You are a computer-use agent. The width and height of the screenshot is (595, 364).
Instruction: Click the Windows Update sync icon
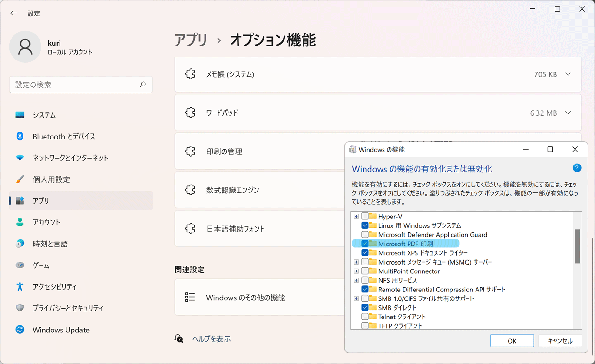point(20,330)
